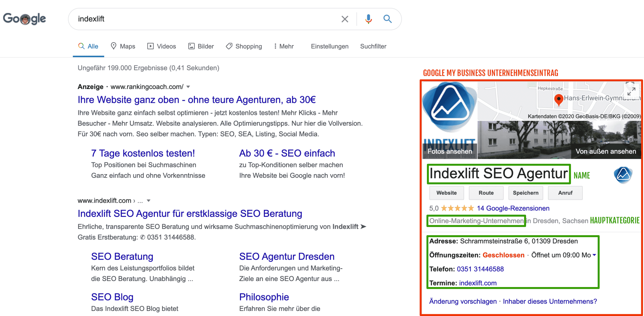Click the Google logo
Image resolution: width=644 pixels, height=316 pixels.
pos(24,19)
